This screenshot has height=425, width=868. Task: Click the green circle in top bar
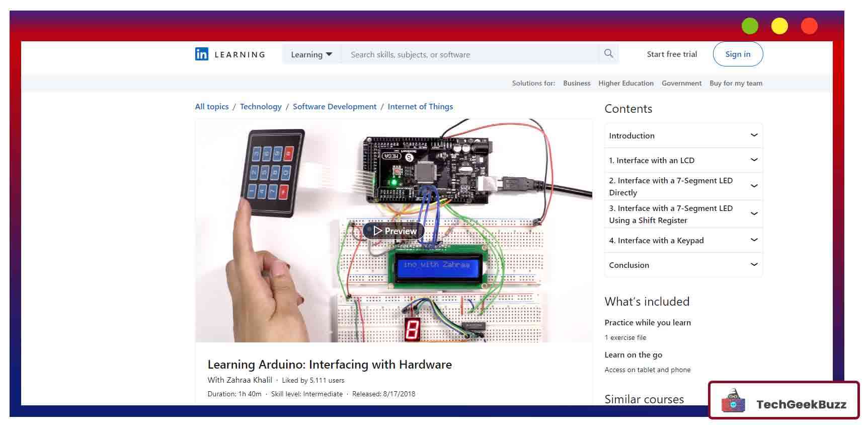coord(750,26)
